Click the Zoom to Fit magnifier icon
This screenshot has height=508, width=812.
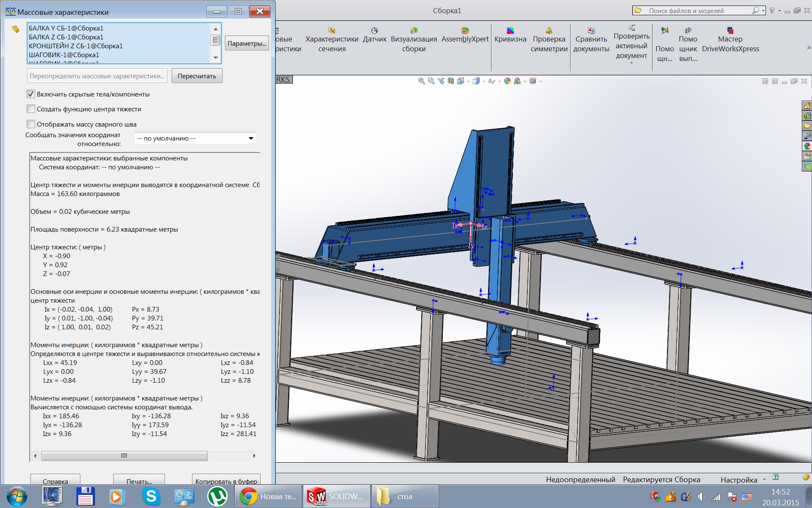pyautogui.click(x=421, y=81)
